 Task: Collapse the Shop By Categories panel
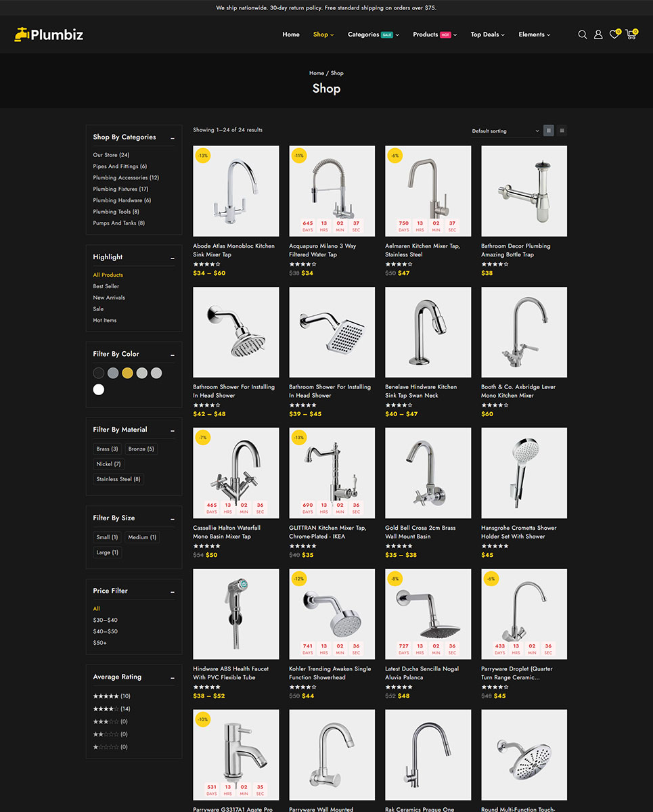[173, 138]
